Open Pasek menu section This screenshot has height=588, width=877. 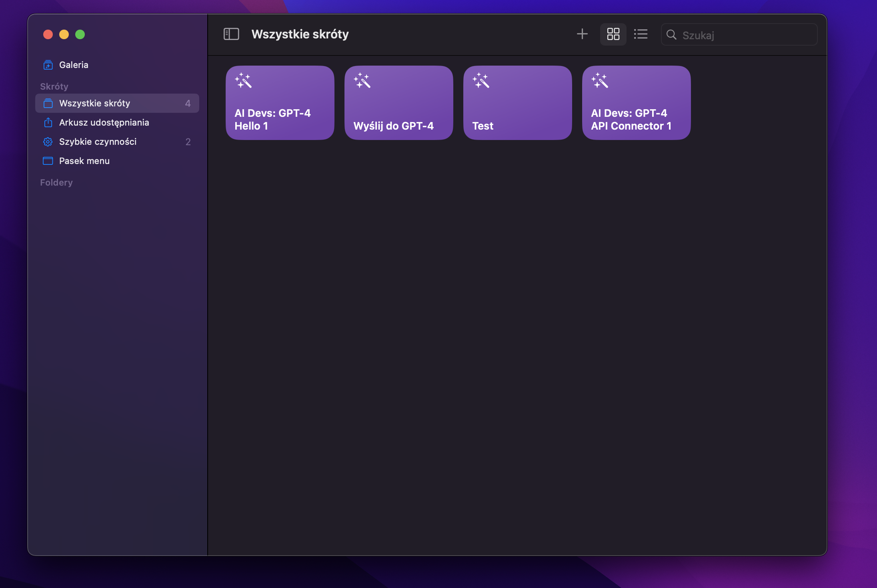point(117,161)
